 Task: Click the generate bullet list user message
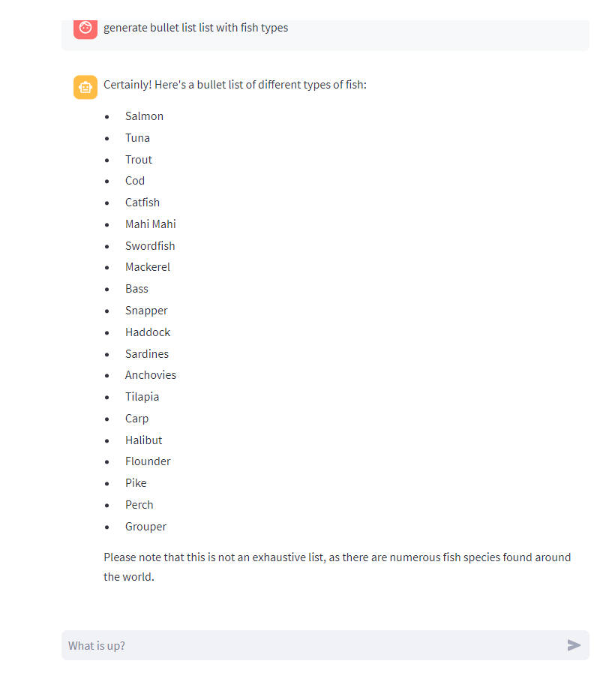point(196,28)
